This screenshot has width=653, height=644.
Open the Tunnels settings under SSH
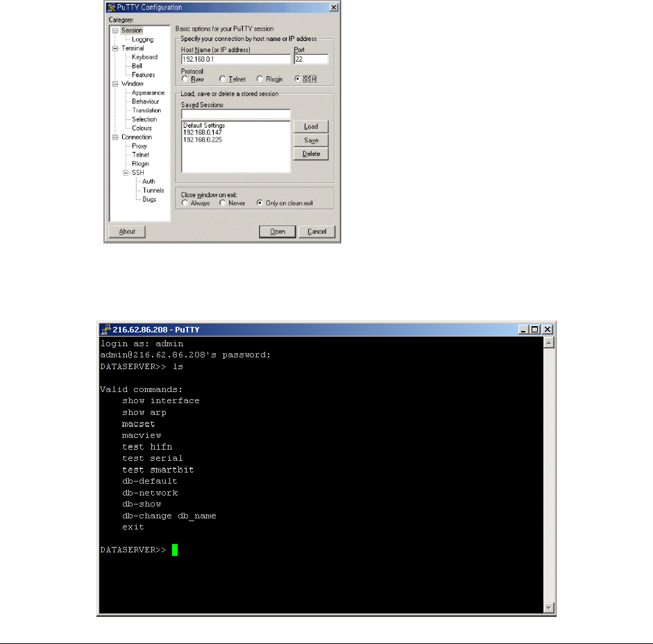153,190
